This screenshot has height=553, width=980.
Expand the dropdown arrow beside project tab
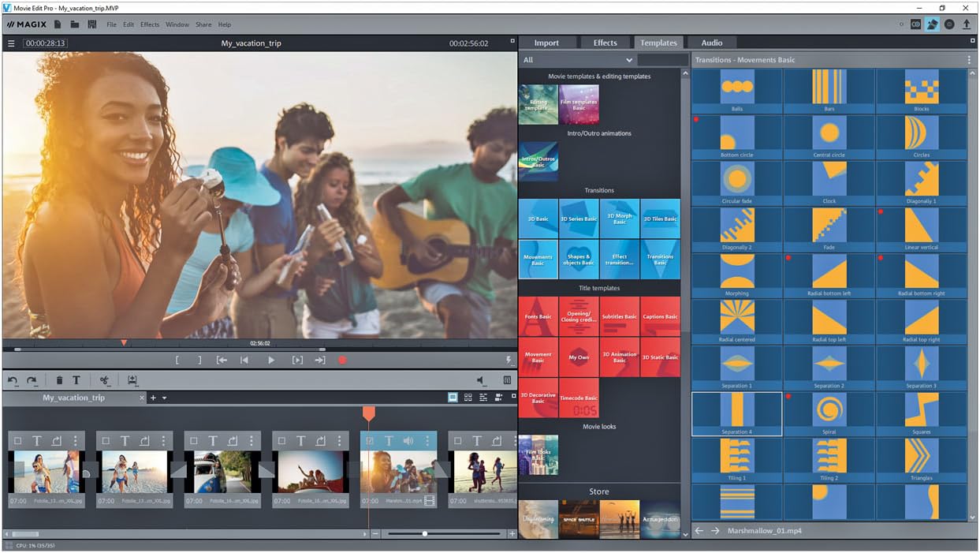point(164,398)
